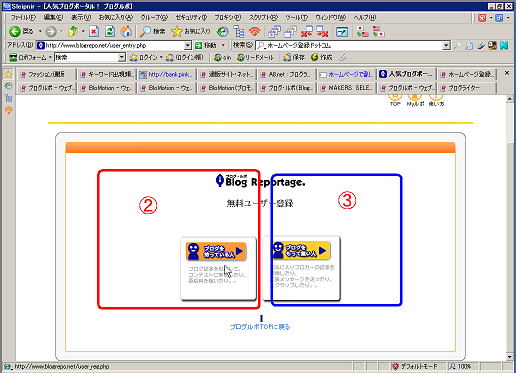Image resolution: width=516 pixels, height=373 pixels.
Task: Click the green 移動 Go button
Action: click(206, 45)
